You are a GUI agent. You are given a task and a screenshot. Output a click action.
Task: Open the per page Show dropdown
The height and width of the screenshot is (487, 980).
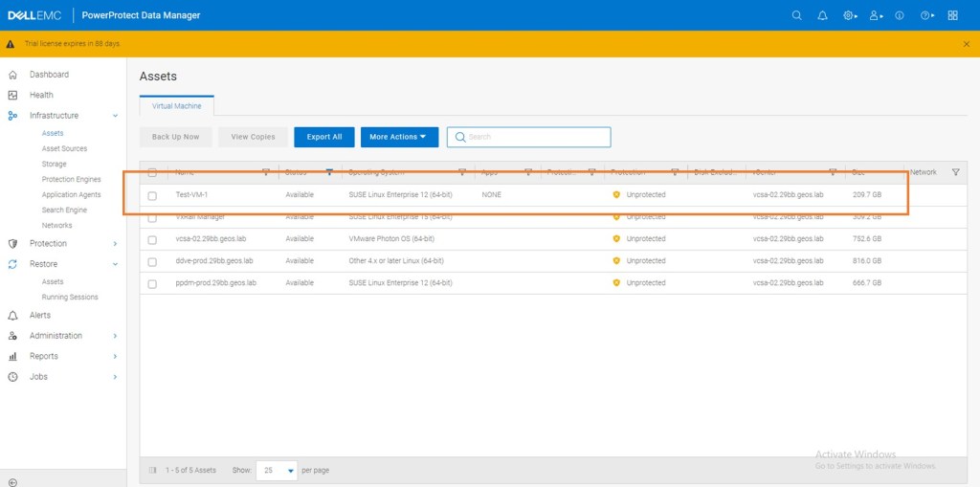(x=278, y=471)
